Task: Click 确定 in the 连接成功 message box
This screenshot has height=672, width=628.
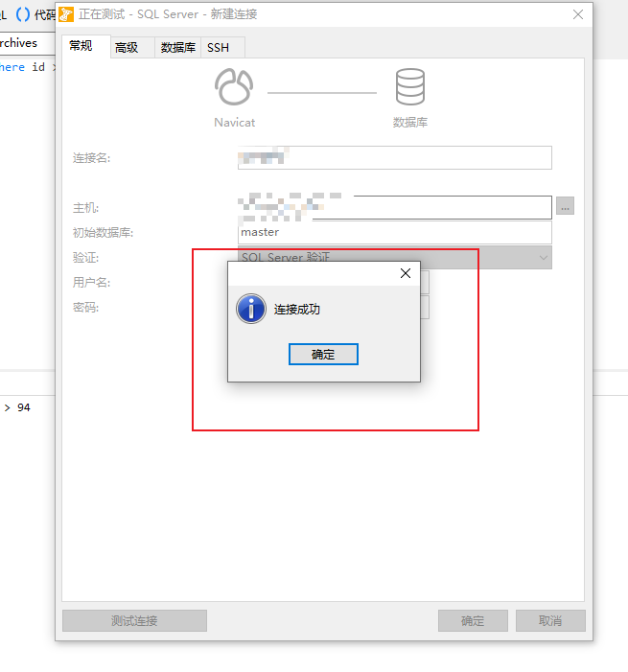Action: (x=323, y=355)
